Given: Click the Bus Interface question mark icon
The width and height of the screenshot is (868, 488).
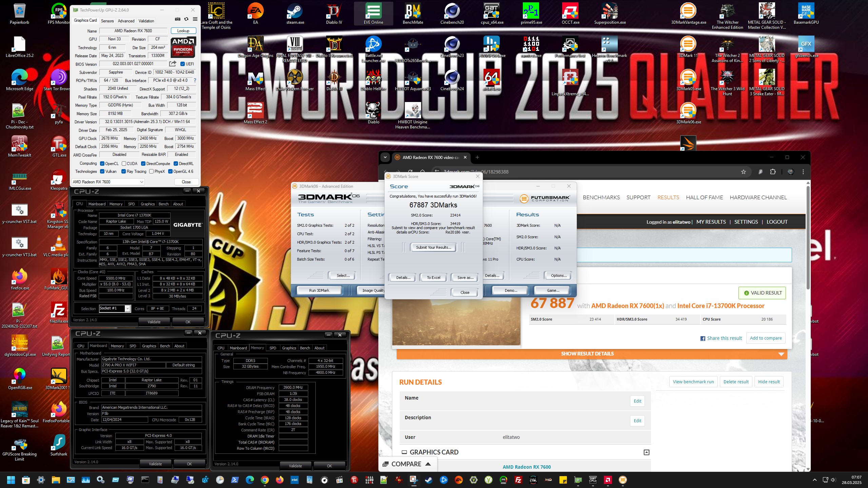Looking at the screenshot, I should [195, 80].
